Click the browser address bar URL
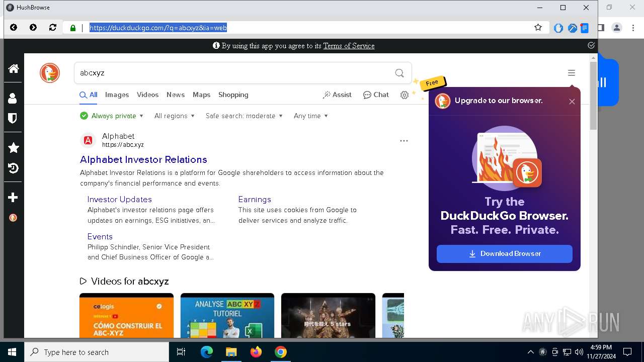Screen dimensions: 644x362 click(x=158, y=28)
